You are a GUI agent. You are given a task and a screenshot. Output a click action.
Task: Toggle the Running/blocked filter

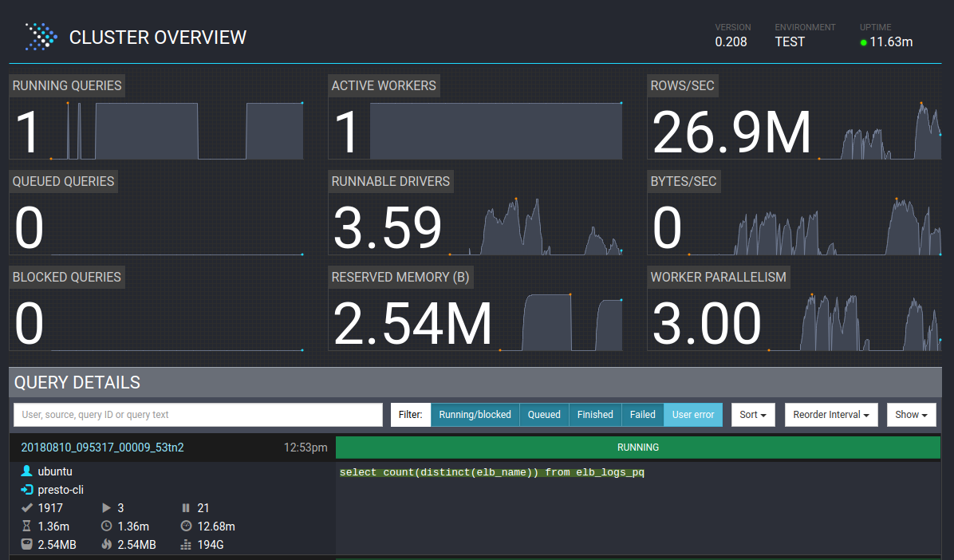coord(475,415)
